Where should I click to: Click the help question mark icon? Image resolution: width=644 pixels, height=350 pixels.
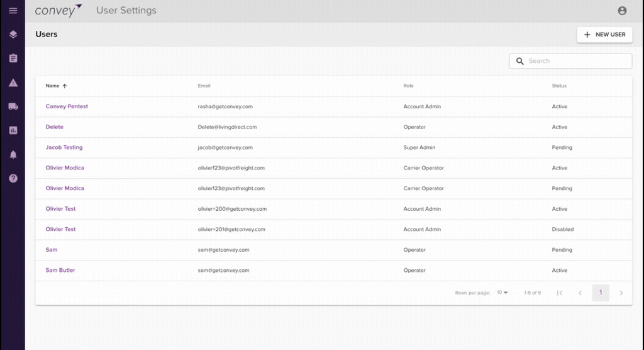[x=13, y=179]
